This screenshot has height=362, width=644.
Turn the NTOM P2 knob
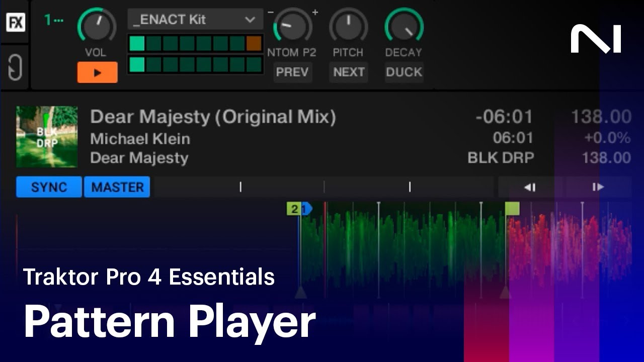point(292,26)
